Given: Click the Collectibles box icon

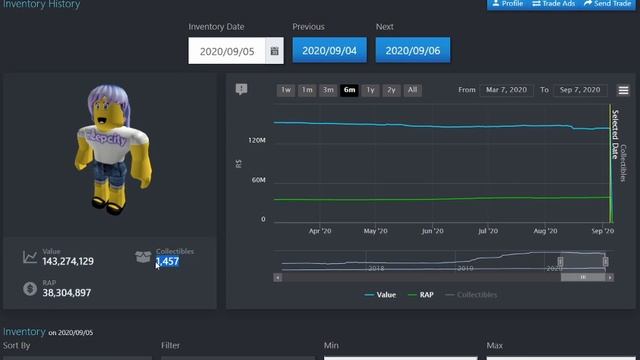Looking at the screenshot, I should click(x=143, y=257).
